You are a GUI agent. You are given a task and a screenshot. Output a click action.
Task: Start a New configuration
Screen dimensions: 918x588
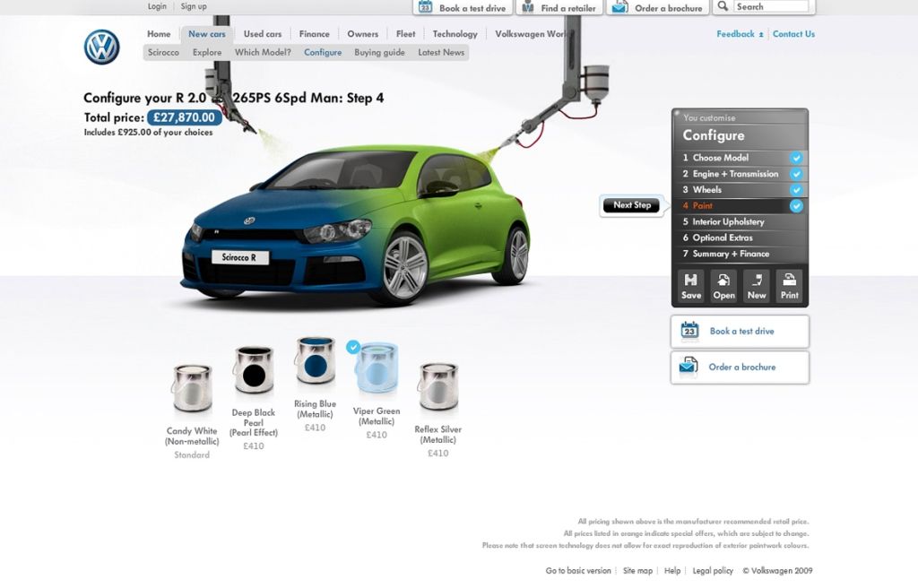pos(757,286)
